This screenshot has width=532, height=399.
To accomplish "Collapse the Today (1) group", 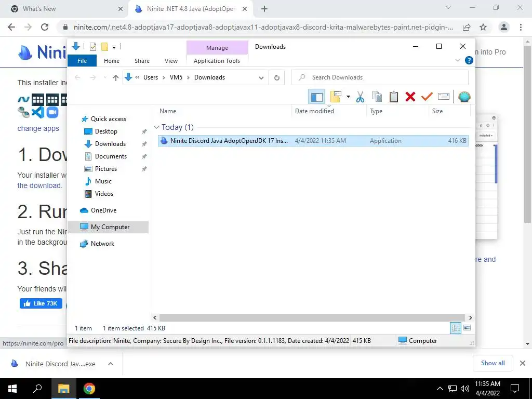I will pyautogui.click(x=156, y=127).
